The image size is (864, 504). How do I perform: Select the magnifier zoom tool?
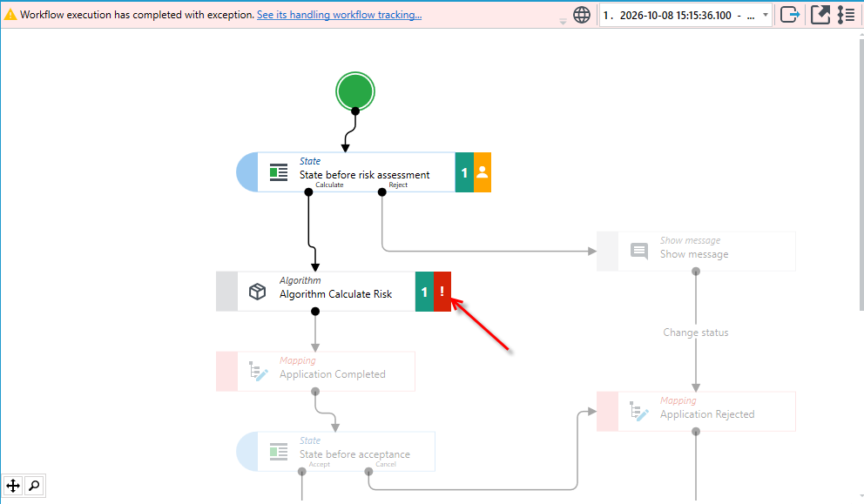pyautogui.click(x=34, y=486)
